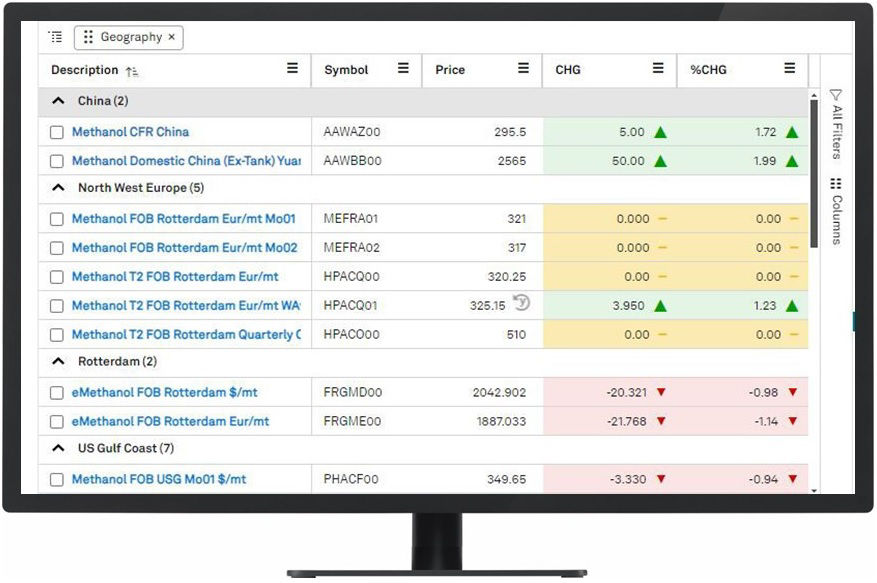The width and height of the screenshot is (877, 583).
Task: Open the %CHG column menu icon
Action: (790, 69)
